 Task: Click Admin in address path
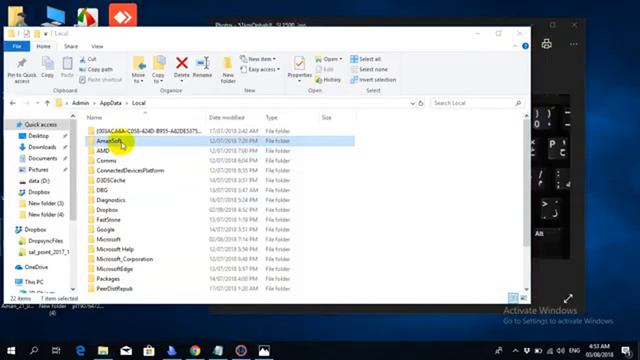[80, 103]
